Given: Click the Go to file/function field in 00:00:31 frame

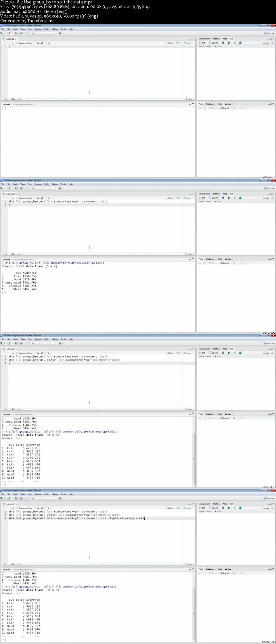Looking at the screenshot, I should [43, 33].
